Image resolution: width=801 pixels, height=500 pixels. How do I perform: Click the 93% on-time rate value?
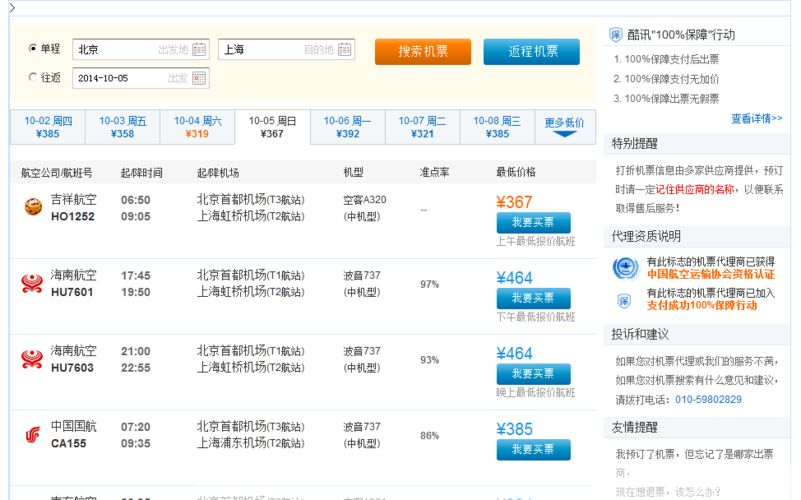coord(430,360)
